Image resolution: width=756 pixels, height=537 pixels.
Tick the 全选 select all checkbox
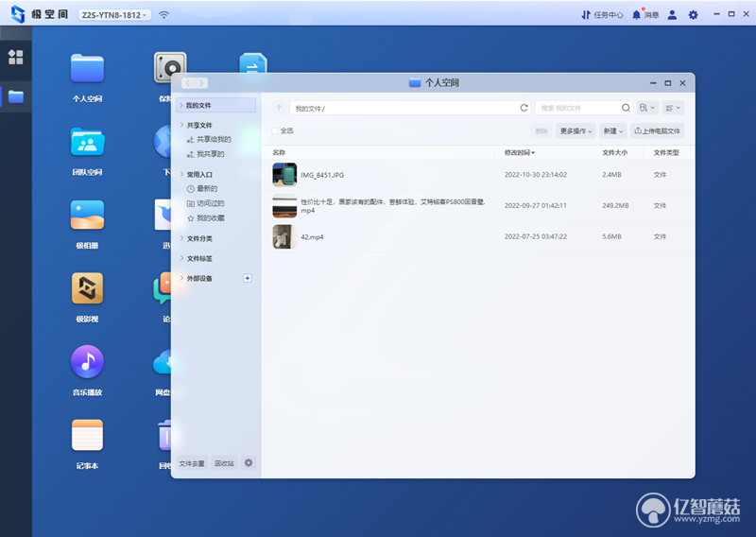tap(275, 130)
